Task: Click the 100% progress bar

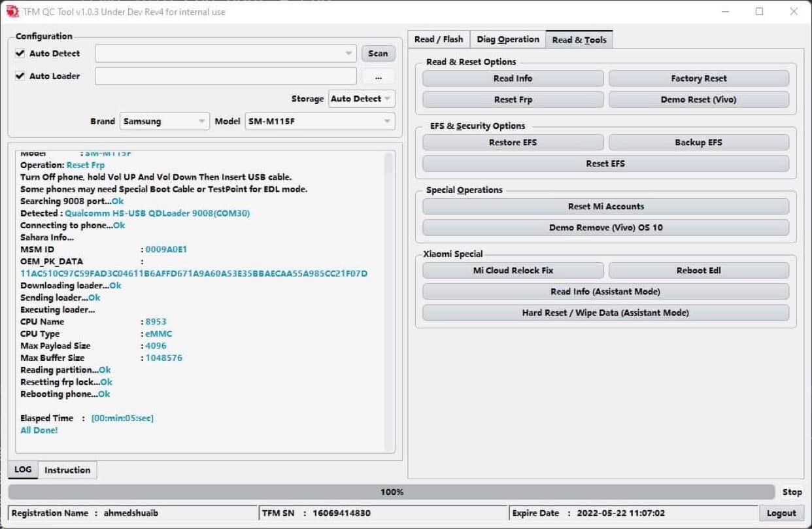Action: (x=392, y=492)
